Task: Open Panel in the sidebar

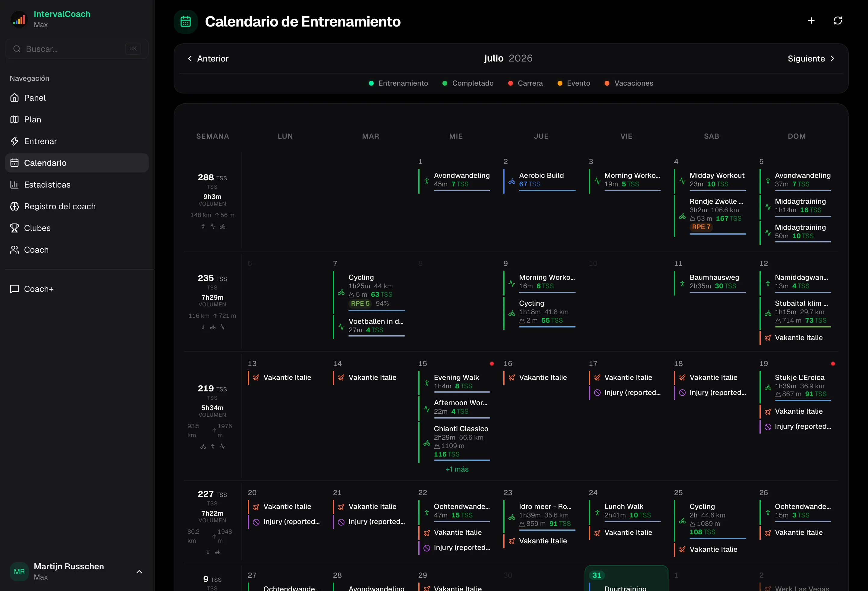Action: click(x=77, y=98)
